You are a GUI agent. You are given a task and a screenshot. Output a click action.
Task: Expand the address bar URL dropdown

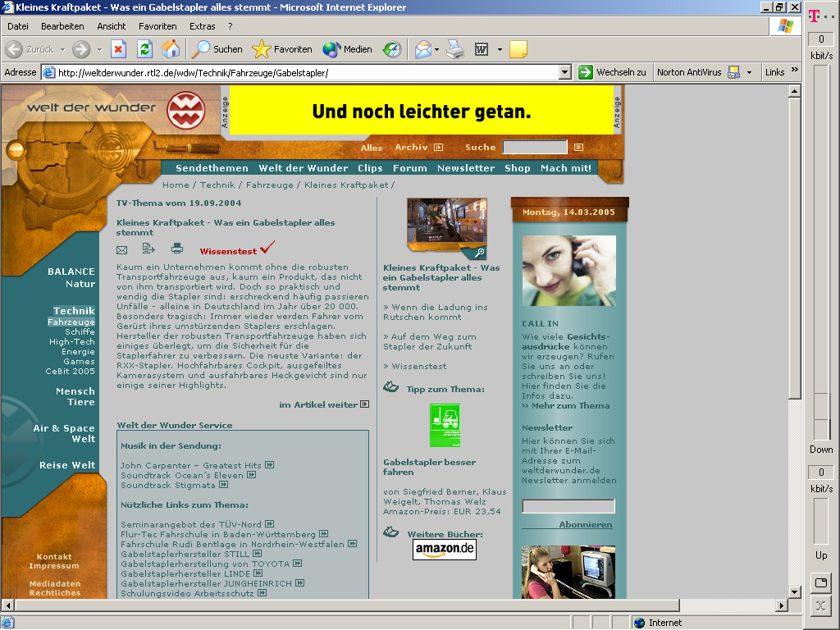564,72
